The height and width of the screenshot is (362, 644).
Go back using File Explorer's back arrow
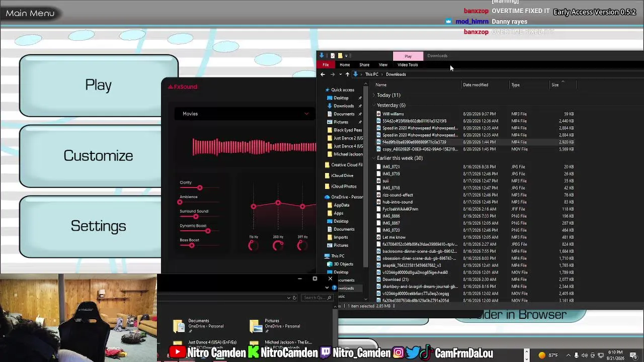pos(323,74)
